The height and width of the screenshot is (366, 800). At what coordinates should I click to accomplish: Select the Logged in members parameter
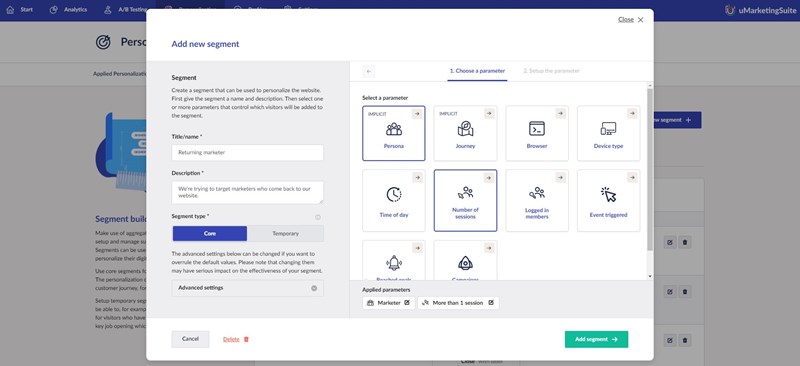(x=537, y=201)
